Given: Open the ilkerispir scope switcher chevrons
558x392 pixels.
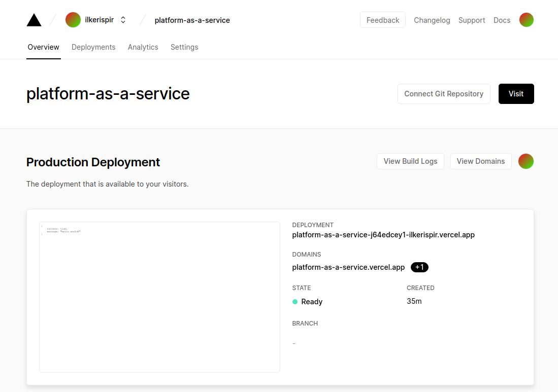Looking at the screenshot, I should point(123,20).
